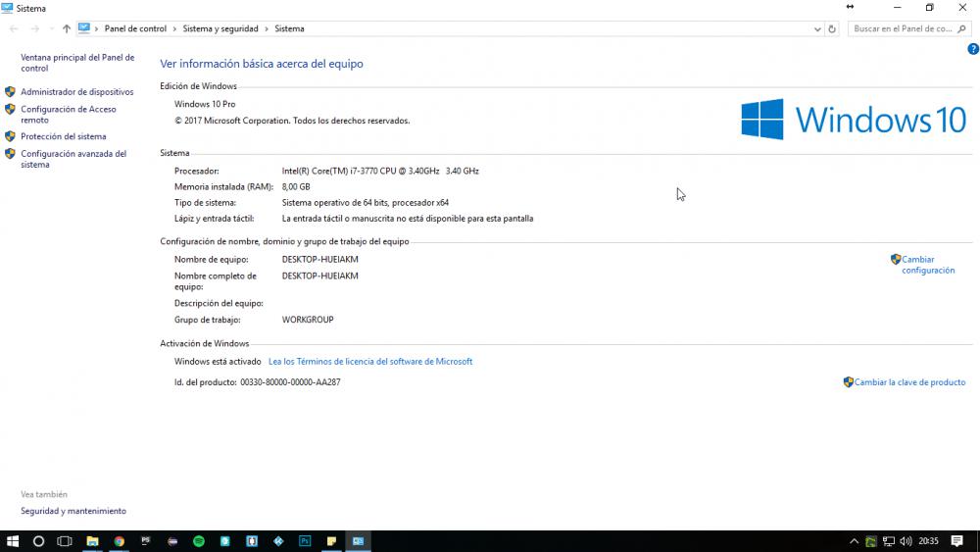Screen dimensions: 980x552
Task: Click the 20:35 taskbar clock
Action: pos(928,541)
